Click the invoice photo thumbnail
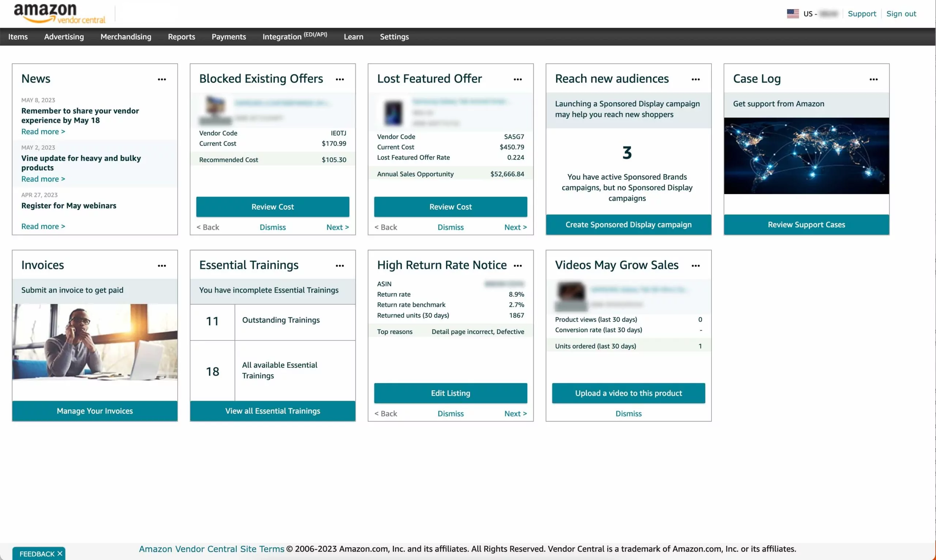The width and height of the screenshot is (936, 560). [x=94, y=342]
